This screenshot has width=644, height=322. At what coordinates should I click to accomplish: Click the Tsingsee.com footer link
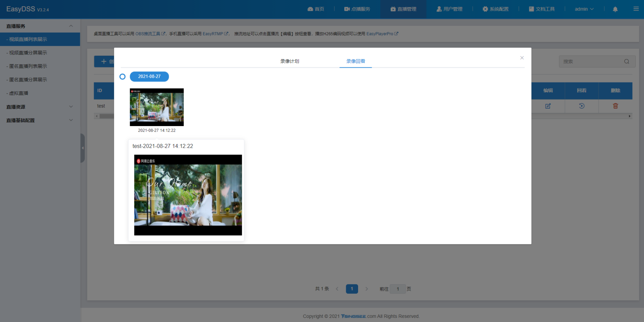358,316
